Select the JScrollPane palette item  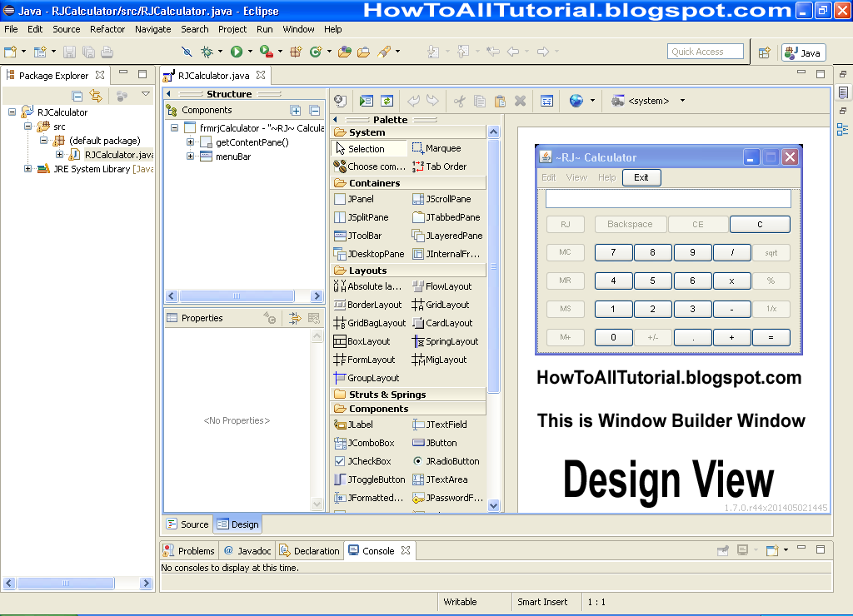tap(441, 199)
